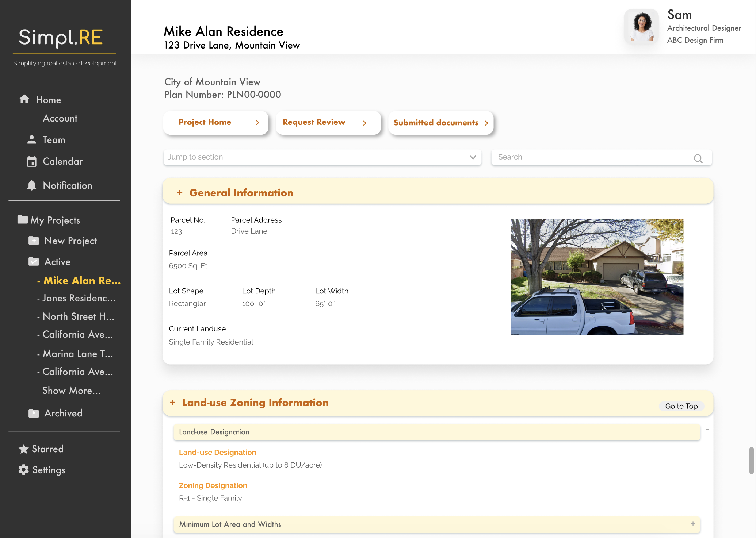The height and width of the screenshot is (538, 756).
Task: Click the Project Home button
Action: (x=216, y=123)
